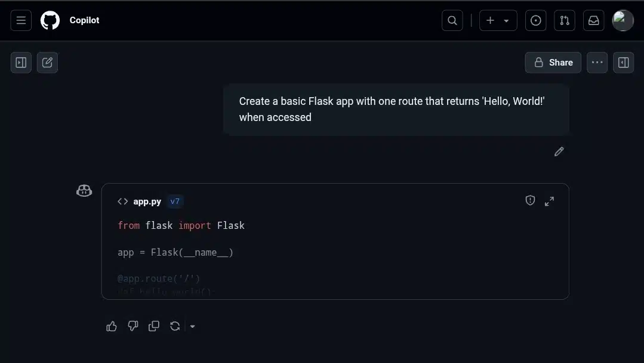Edit the Flask app prompt message
The image size is (644, 363).
[x=559, y=152]
